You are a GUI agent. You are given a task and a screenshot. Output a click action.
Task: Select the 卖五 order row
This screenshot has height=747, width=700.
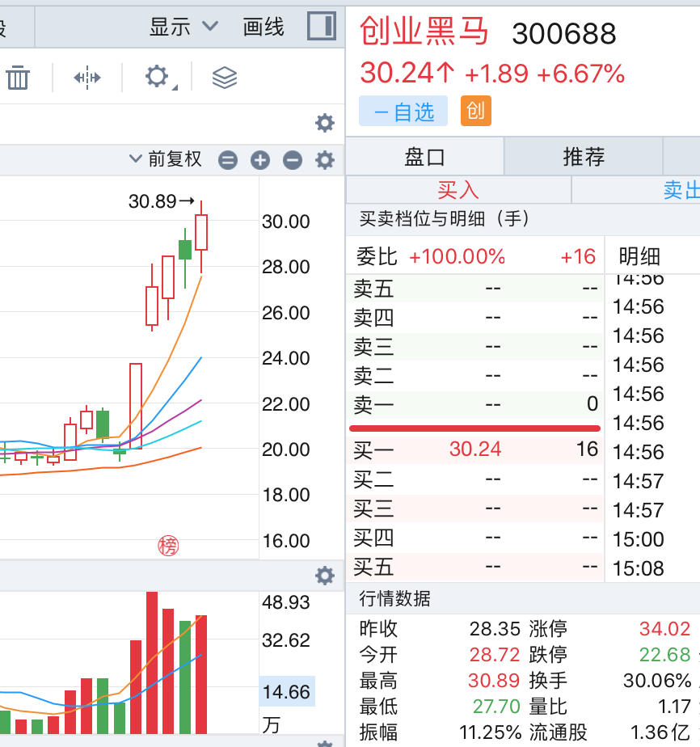click(475, 289)
